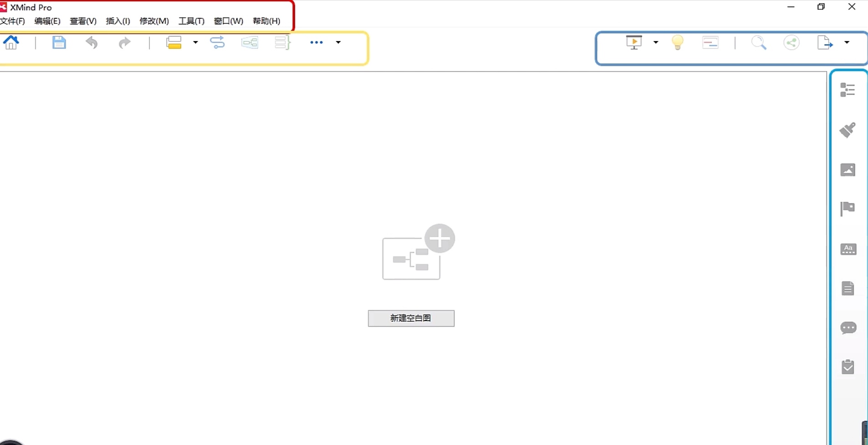Undo the last action

coord(92,42)
